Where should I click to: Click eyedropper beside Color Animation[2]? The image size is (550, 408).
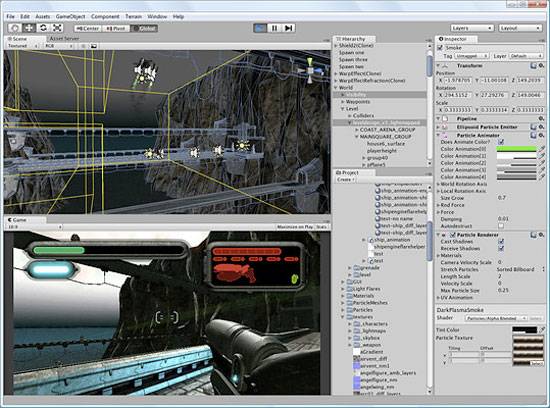click(x=541, y=163)
